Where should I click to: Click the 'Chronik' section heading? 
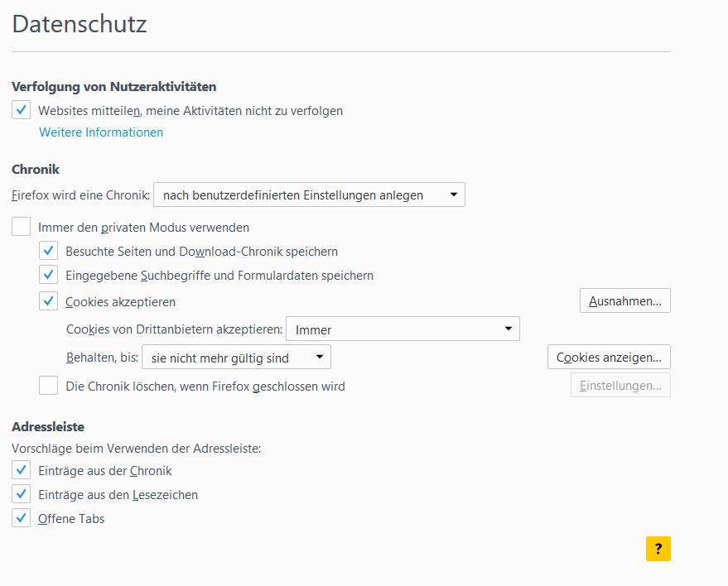[36, 169]
